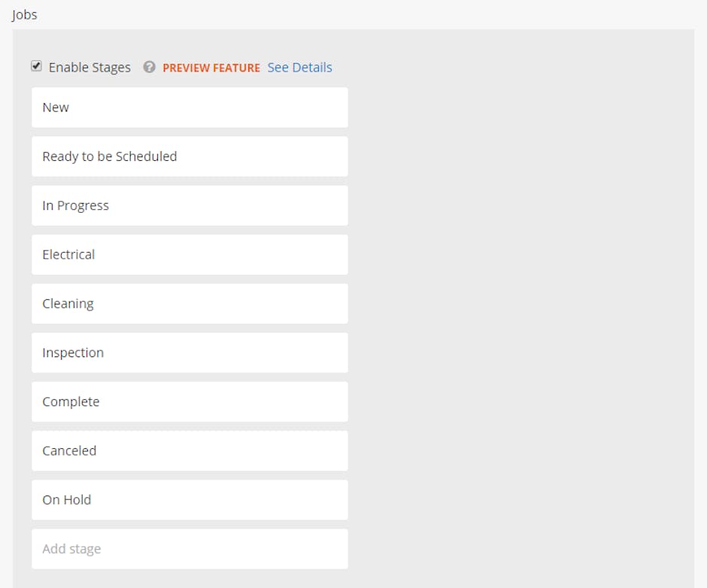Open the See Details link
707x588 pixels.
coord(300,67)
